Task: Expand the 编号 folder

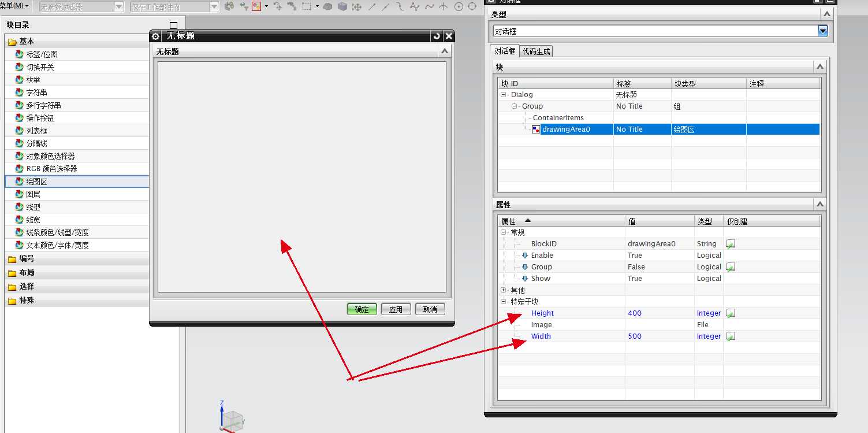Action: tap(12, 259)
